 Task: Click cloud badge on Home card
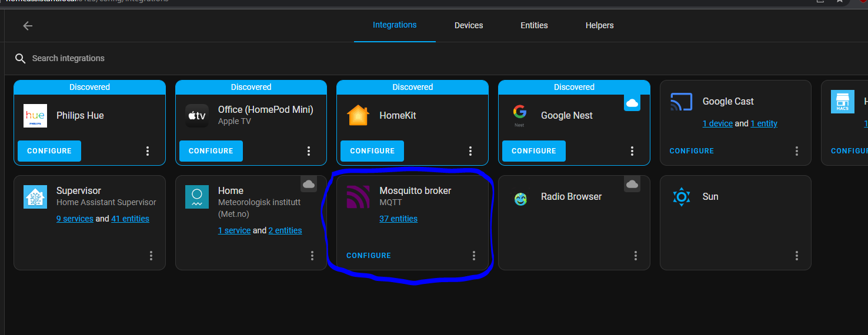(309, 184)
